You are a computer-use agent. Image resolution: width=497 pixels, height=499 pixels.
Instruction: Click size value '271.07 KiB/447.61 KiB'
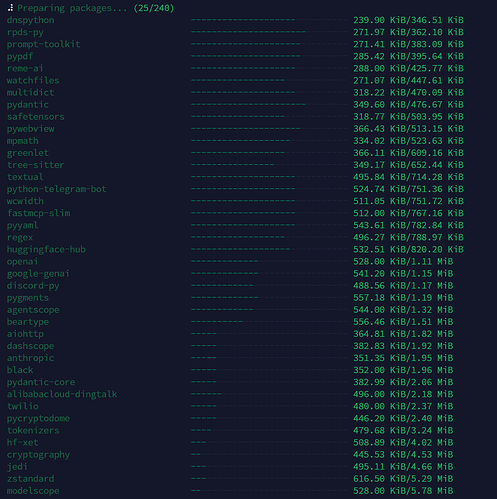(x=408, y=80)
